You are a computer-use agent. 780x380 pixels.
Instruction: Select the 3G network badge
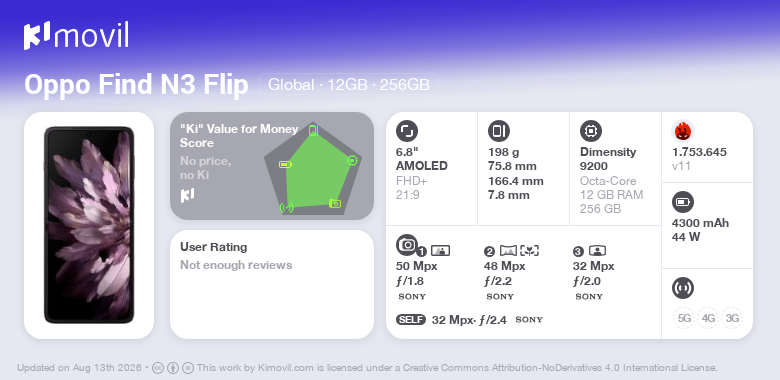[x=732, y=318]
